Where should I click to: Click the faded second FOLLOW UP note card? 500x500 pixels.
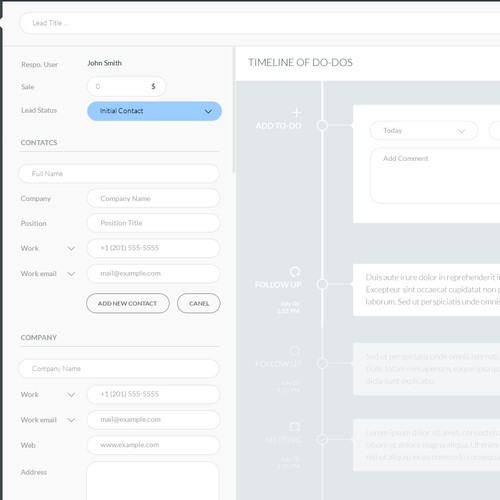(x=426, y=369)
